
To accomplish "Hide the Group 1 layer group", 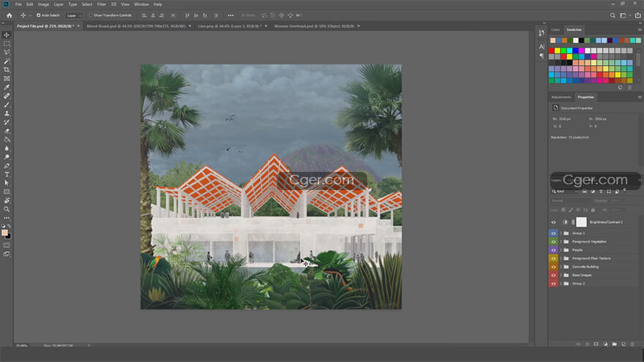I will 553,233.
